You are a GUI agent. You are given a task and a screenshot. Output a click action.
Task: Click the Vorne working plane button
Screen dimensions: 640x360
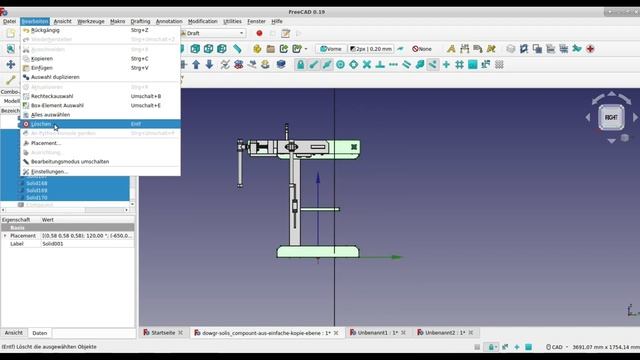click(x=331, y=49)
